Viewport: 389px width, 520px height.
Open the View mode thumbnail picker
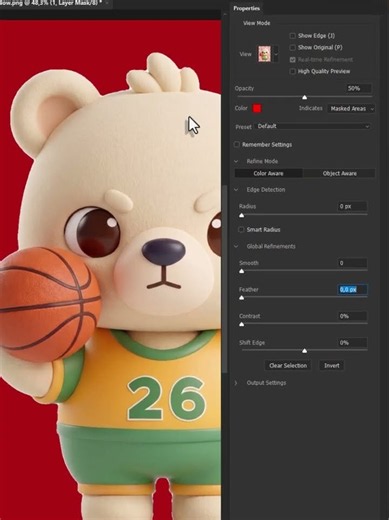coord(264,54)
